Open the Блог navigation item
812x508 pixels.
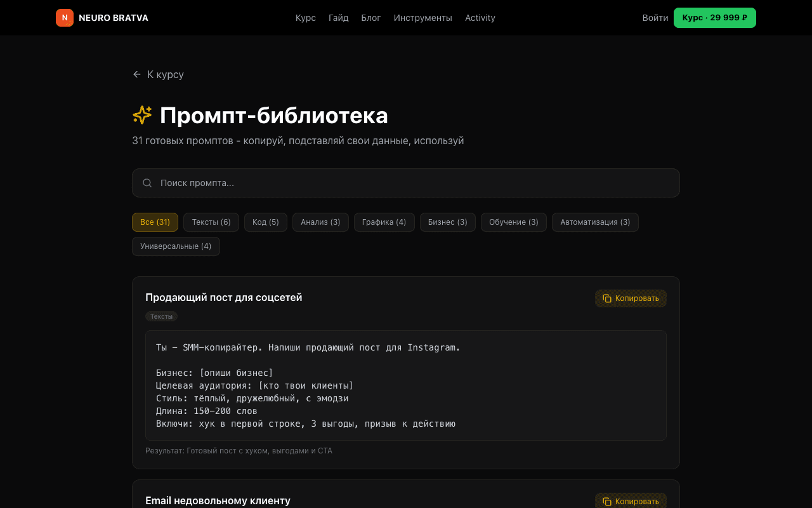click(371, 18)
